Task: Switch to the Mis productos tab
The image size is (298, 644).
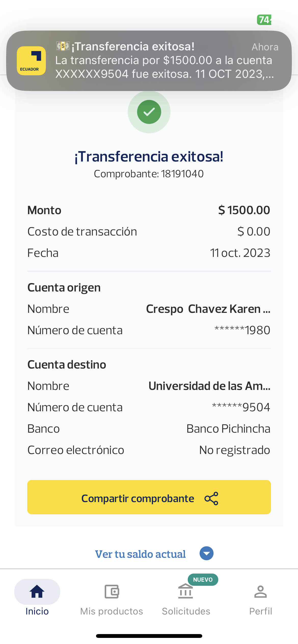Action: [112, 611]
